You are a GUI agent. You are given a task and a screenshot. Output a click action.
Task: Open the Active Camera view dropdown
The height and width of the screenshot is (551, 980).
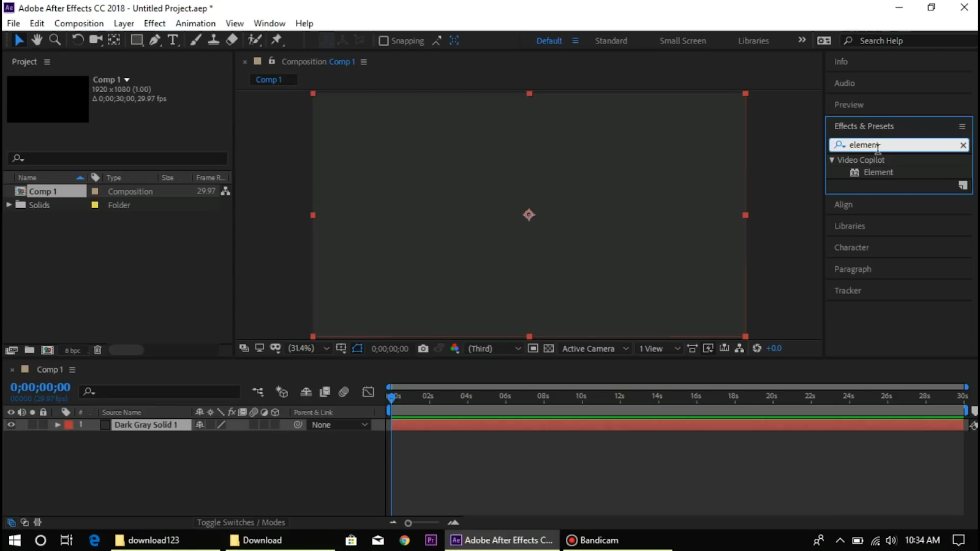595,348
